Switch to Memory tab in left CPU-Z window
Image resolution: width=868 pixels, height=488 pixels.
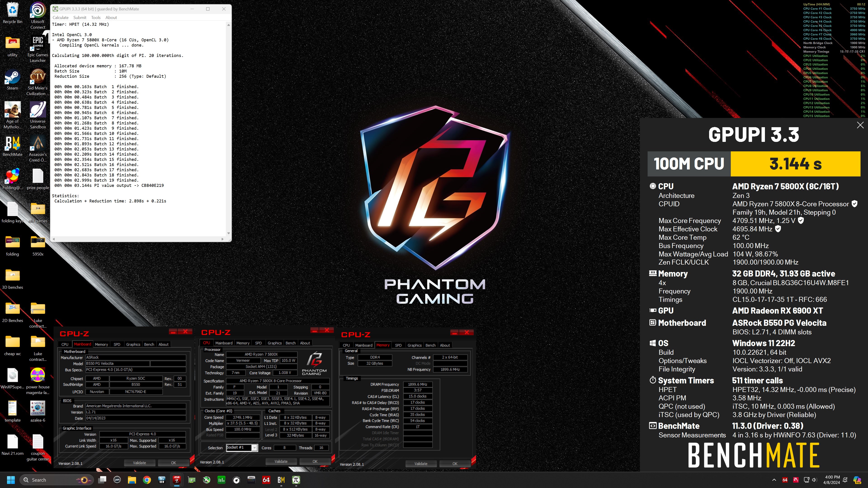click(x=101, y=344)
